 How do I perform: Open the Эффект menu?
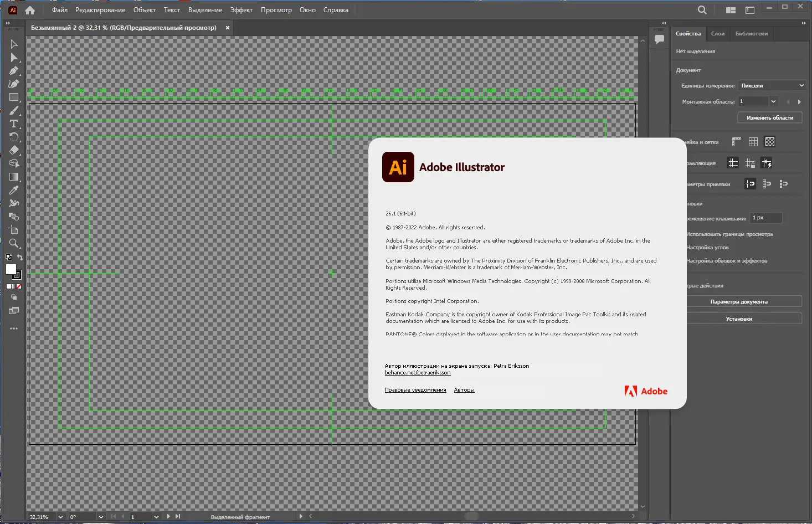tap(241, 10)
